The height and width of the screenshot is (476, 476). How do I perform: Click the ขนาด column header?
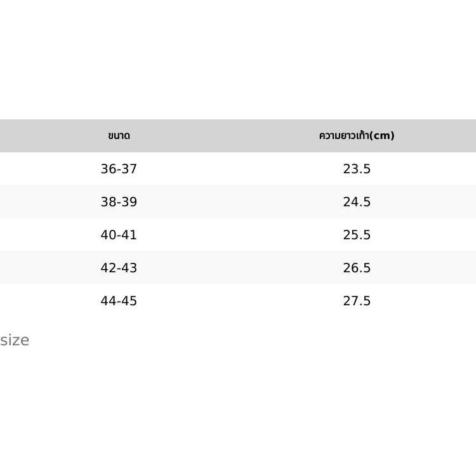point(119,136)
